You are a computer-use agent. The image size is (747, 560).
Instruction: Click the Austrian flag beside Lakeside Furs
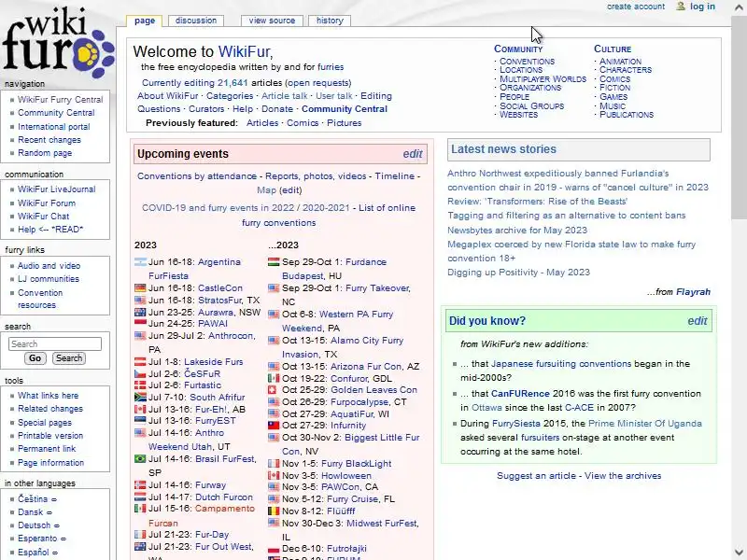[x=140, y=362]
